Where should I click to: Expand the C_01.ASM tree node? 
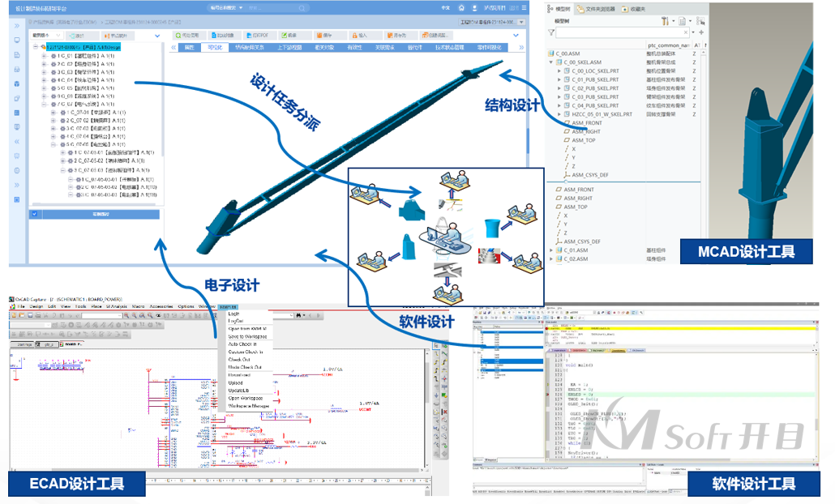(x=551, y=250)
